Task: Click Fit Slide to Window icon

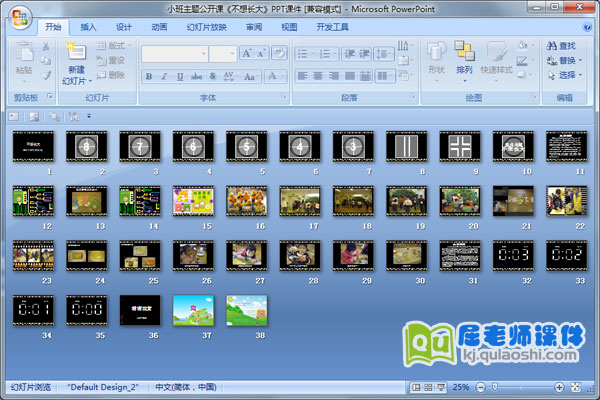Action: tap(576, 388)
